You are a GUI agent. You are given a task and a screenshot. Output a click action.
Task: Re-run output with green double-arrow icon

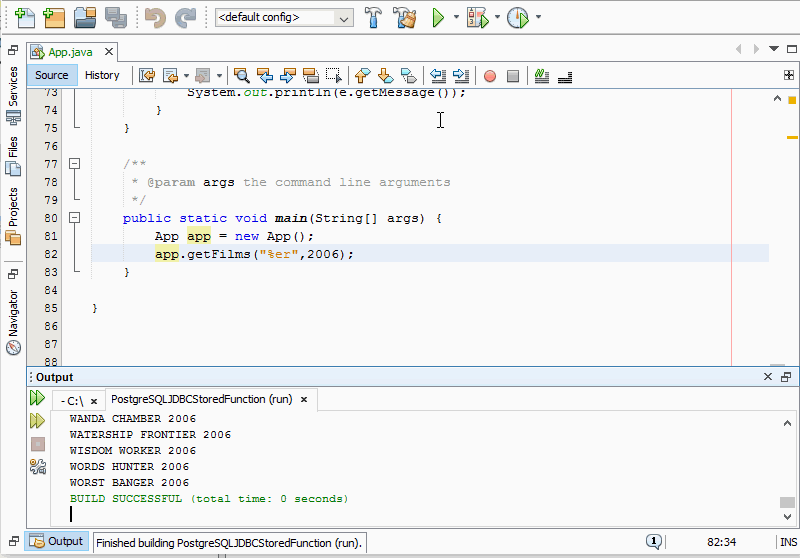tap(38, 398)
